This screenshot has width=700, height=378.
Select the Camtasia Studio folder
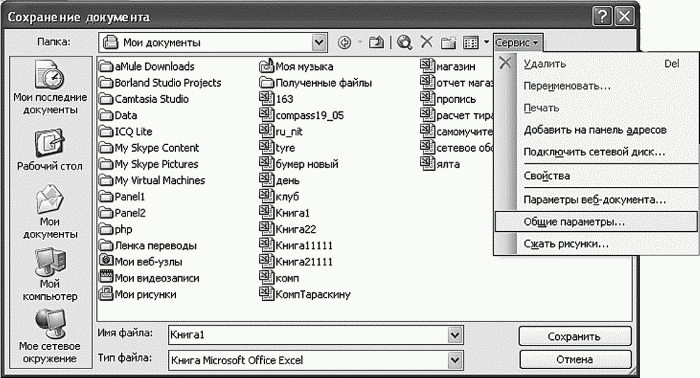coord(144,99)
